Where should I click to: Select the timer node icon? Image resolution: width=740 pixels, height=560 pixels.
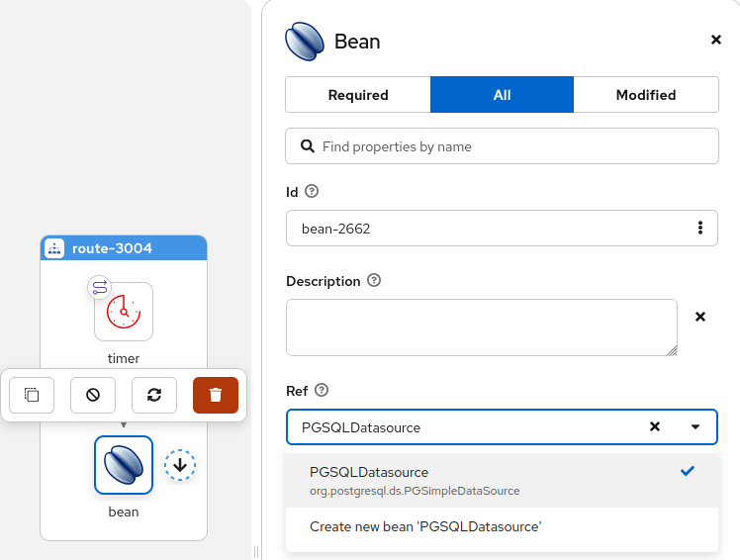tap(124, 312)
